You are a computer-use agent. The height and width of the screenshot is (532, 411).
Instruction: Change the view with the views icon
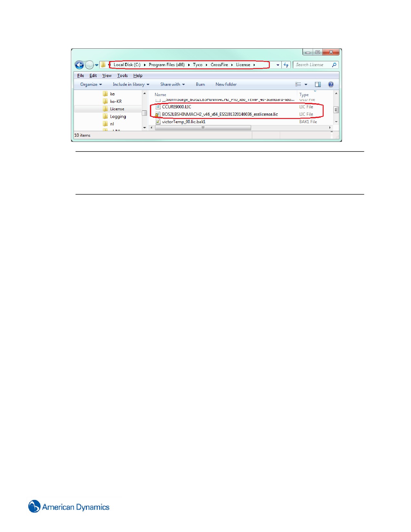[x=298, y=84]
